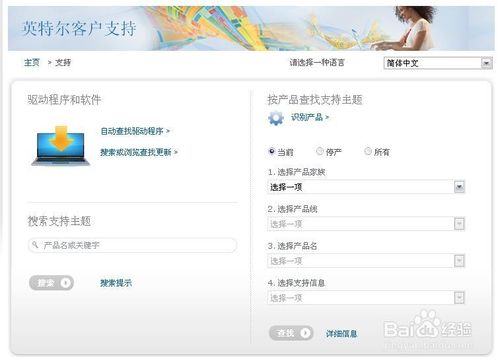The width and height of the screenshot is (500, 363).
Task: Select the 停产 radio button
Action: click(320, 151)
